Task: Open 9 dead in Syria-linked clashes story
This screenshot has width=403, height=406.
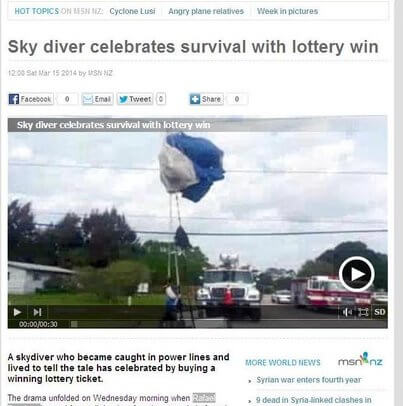Action: click(x=313, y=400)
